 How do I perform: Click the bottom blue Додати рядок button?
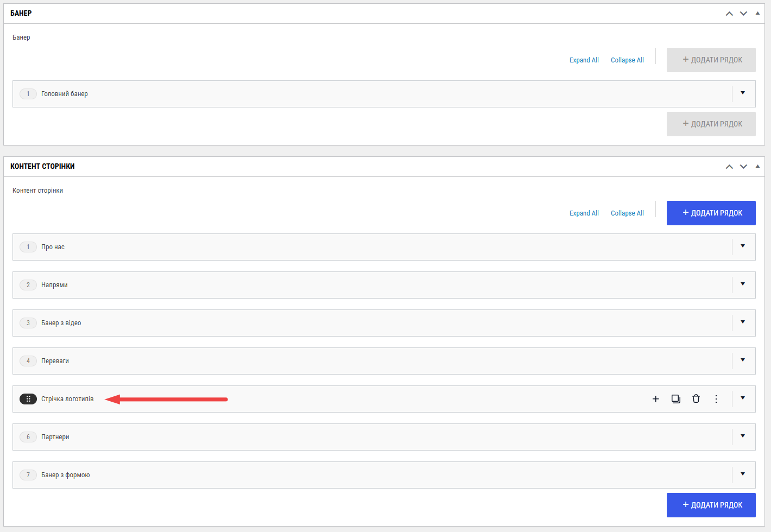click(711, 505)
